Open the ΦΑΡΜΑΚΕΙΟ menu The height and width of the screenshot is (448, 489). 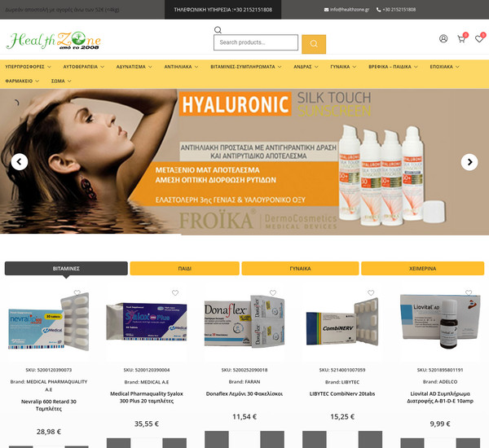[22, 81]
